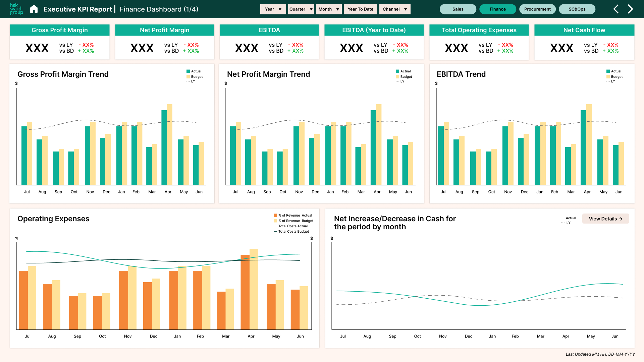This screenshot has height=362, width=644.
Task: Click the home icon in header
Action: [x=34, y=9]
